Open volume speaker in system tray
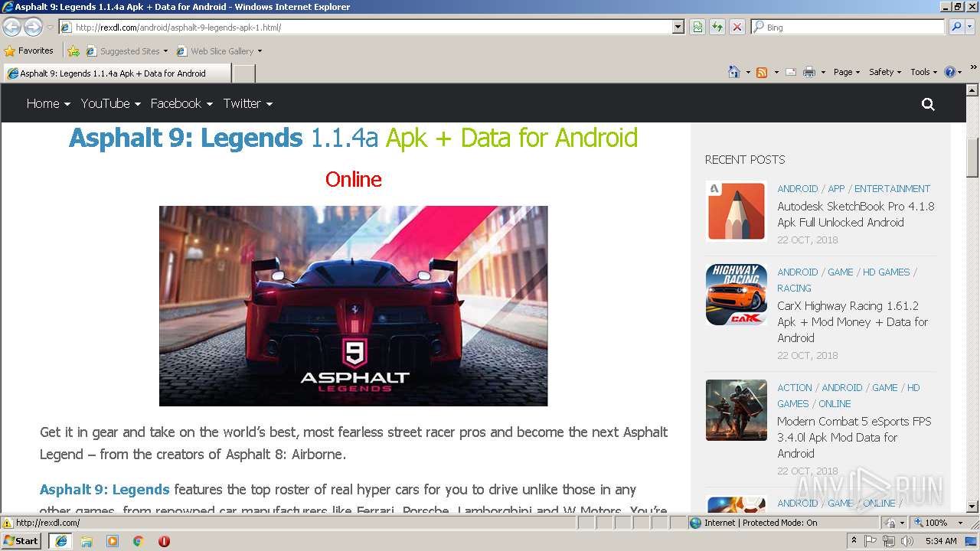The height and width of the screenshot is (551, 980). point(907,541)
